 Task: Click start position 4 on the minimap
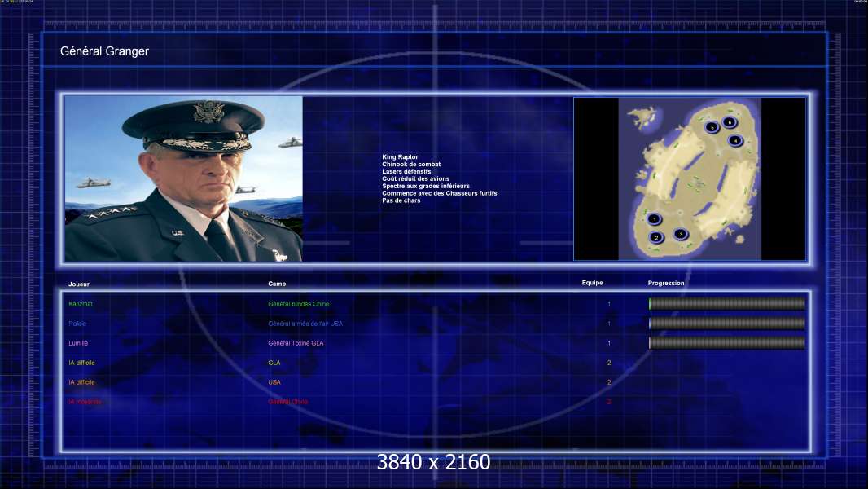[735, 141]
